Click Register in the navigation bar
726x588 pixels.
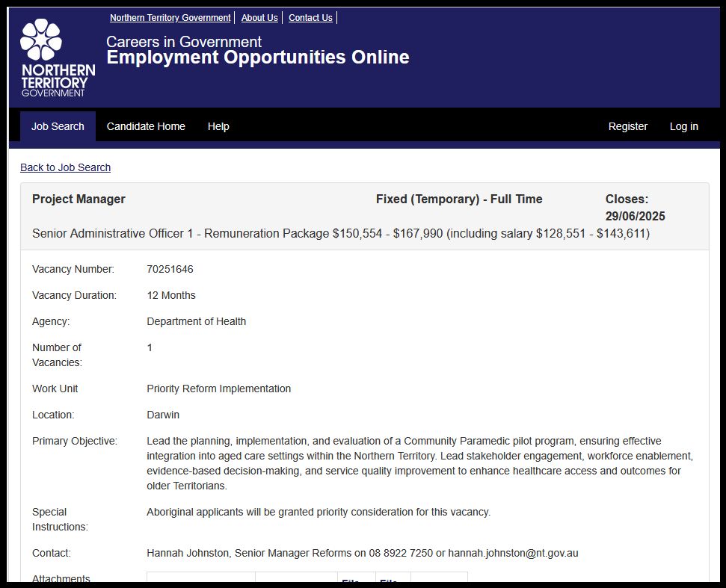(x=628, y=126)
